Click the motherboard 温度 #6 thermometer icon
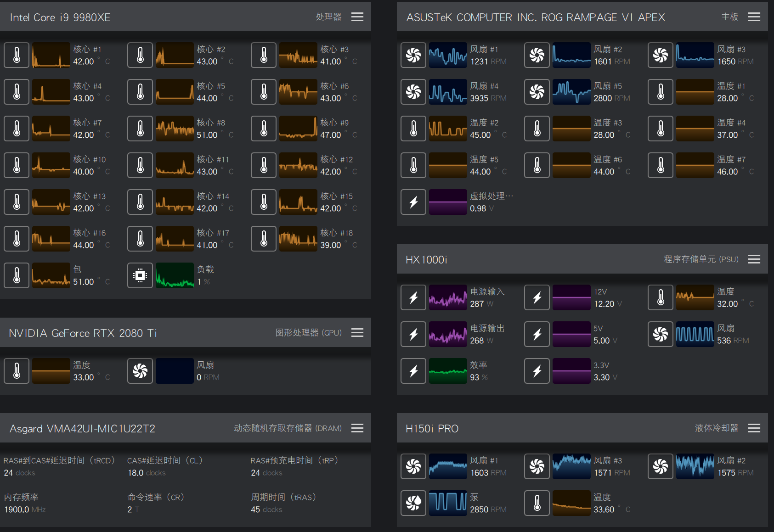Viewport: 774px width, 532px height. pyautogui.click(x=537, y=165)
